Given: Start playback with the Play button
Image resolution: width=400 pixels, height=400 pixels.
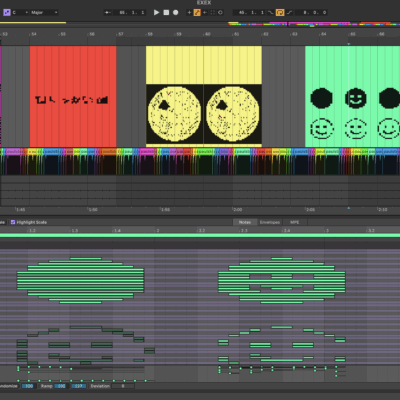Looking at the screenshot, I should click(156, 12).
